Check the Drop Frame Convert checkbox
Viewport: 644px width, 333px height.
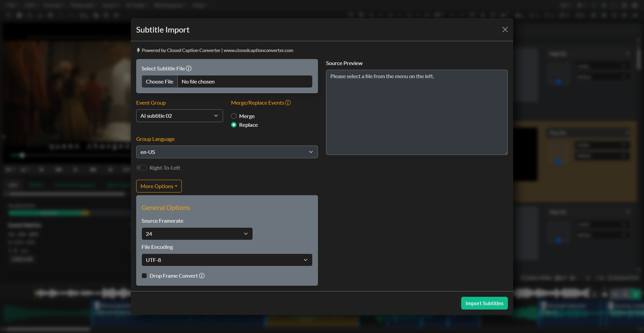click(144, 276)
